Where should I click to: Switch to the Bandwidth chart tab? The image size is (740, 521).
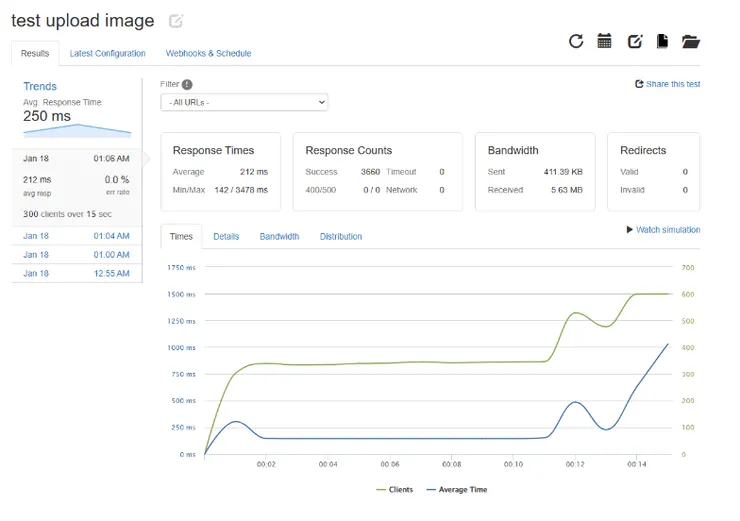tap(279, 237)
